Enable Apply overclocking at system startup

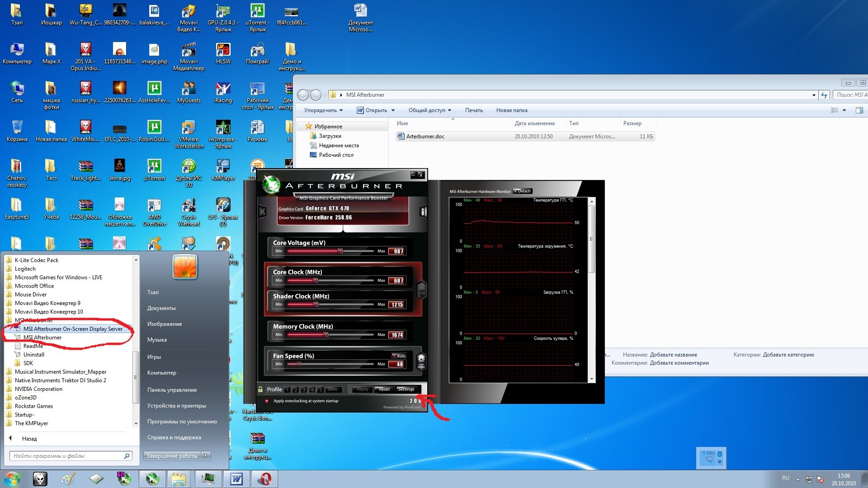(x=267, y=401)
